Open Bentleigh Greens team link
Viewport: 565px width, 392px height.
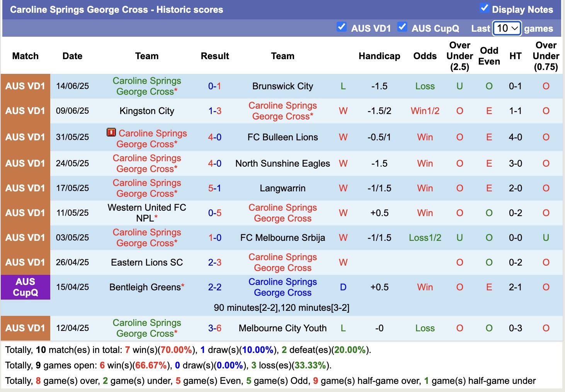tap(145, 287)
